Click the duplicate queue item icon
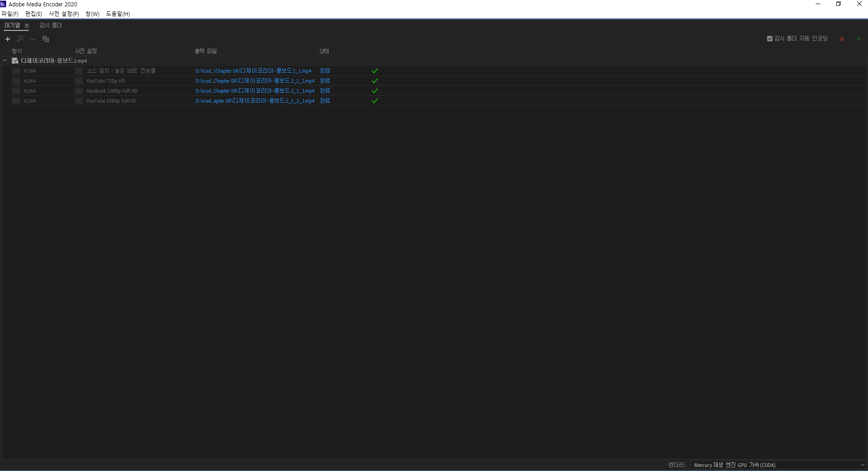Viewport: 868px width, 471px height. (x=46, y=39)
